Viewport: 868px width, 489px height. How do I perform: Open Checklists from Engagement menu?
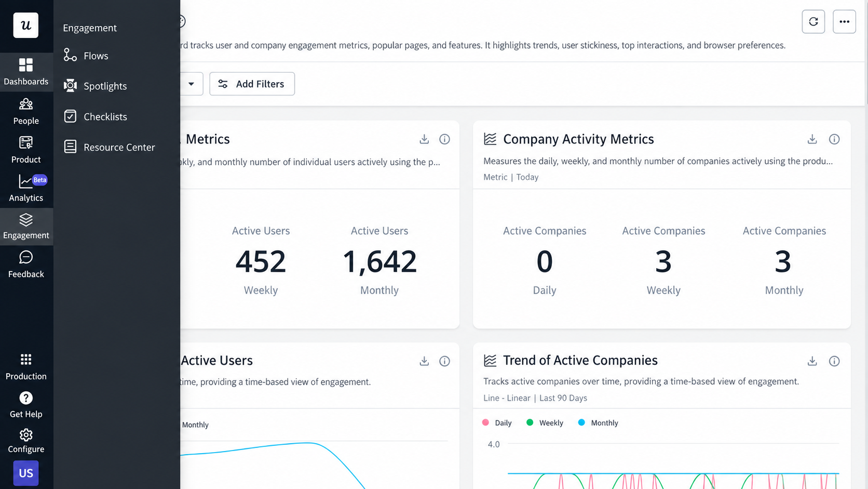pos(95,116)
